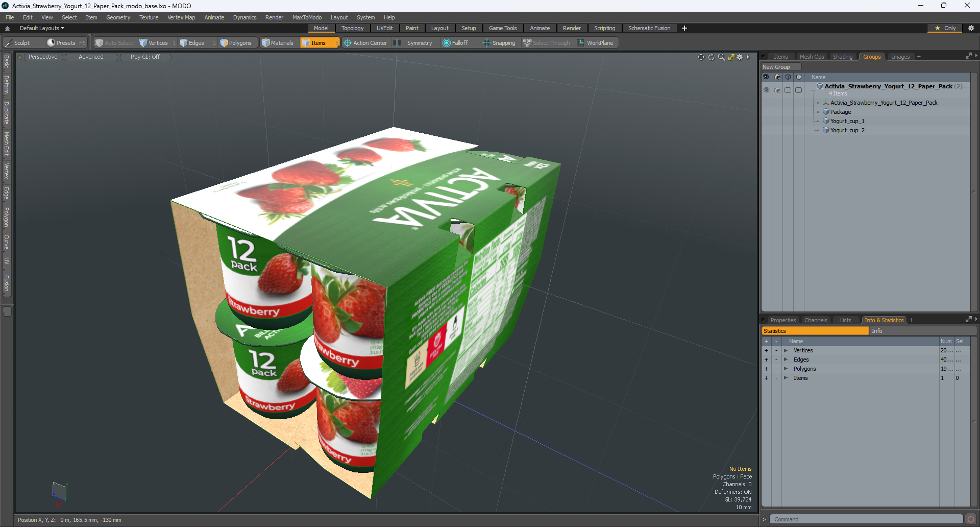Select the Sculpt tool icon
980x527 pixels.
coord(8,43)
